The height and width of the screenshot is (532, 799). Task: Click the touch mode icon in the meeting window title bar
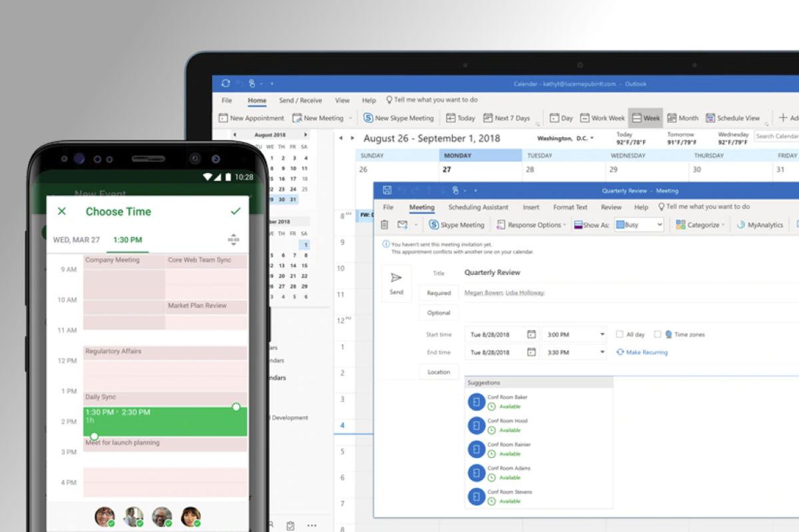[456, 190]
